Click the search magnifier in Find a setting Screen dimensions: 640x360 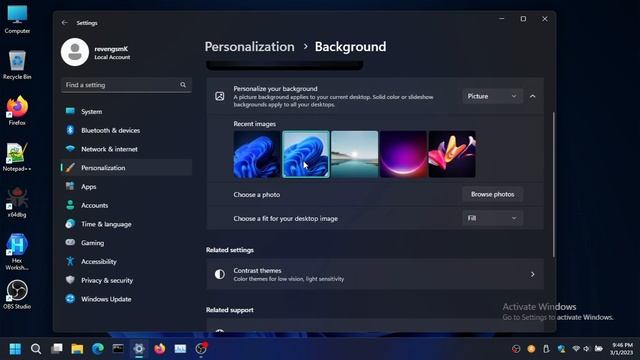tap(183, 85)
